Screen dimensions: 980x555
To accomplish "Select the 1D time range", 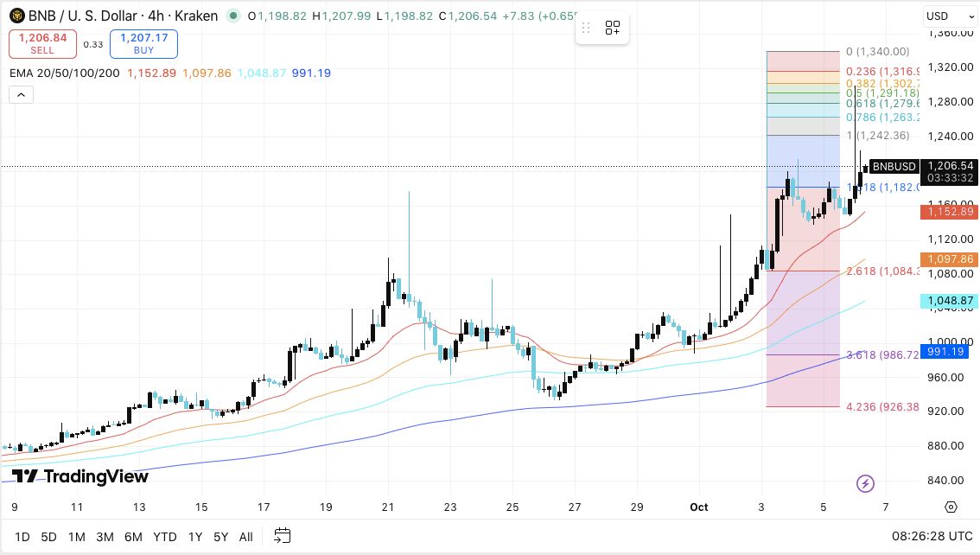I will (22, 537).
